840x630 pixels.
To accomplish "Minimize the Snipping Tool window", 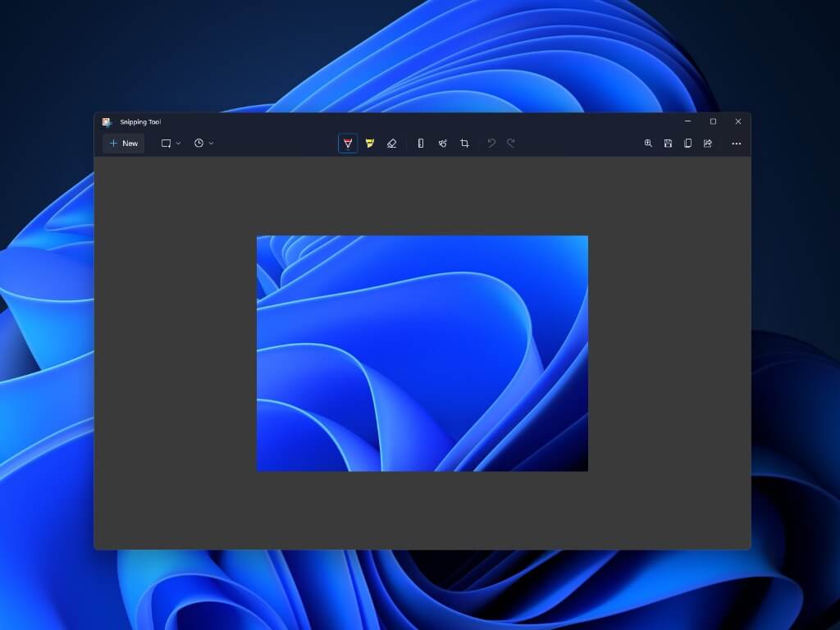I will pos(687,121).
